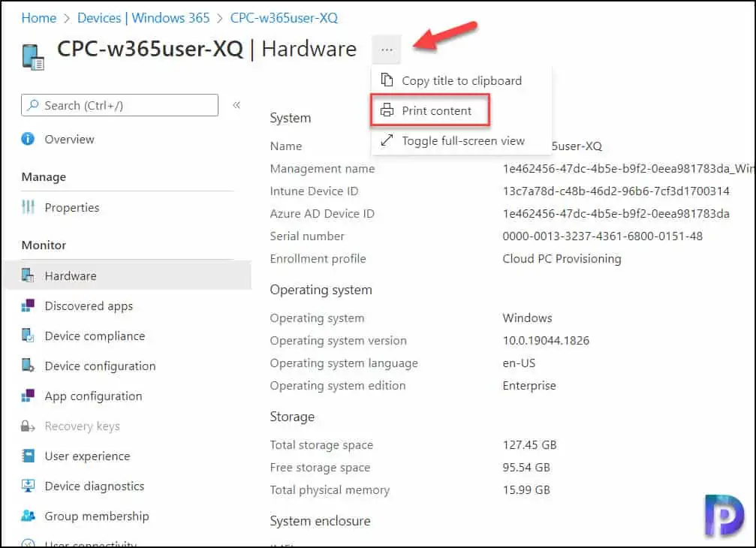
Task: Collapse the sidebar with double chevron
Action: (x=236, y=105)
